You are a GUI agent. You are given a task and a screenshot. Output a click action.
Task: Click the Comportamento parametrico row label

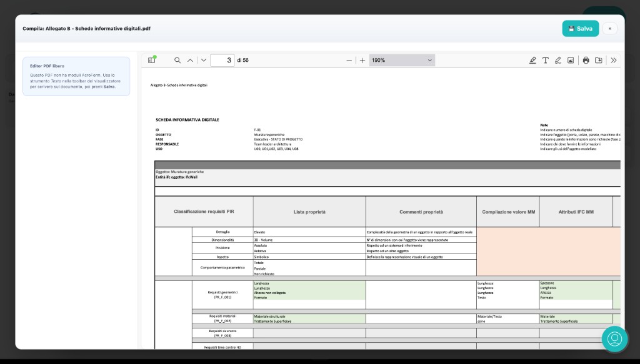[222, 268]
